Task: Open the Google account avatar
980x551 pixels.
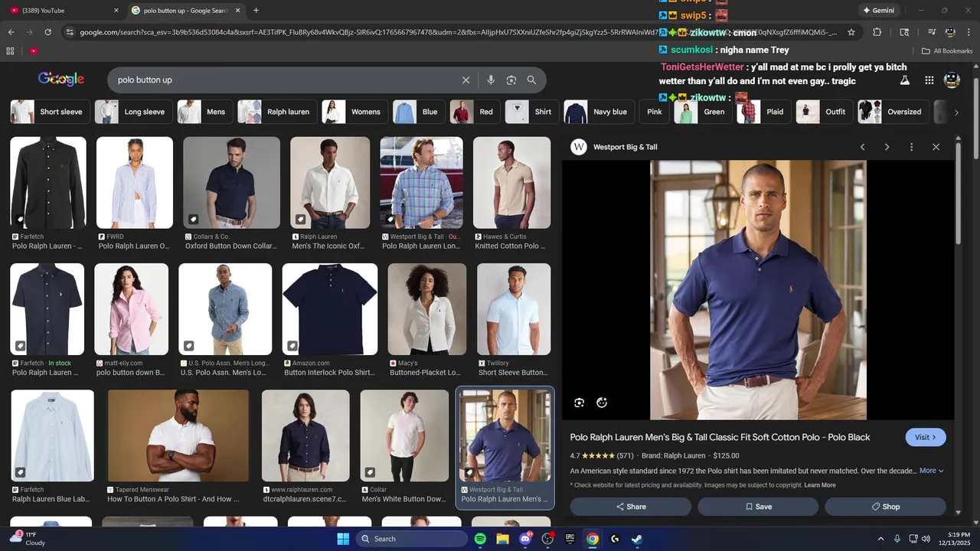Action: (952, 80)
